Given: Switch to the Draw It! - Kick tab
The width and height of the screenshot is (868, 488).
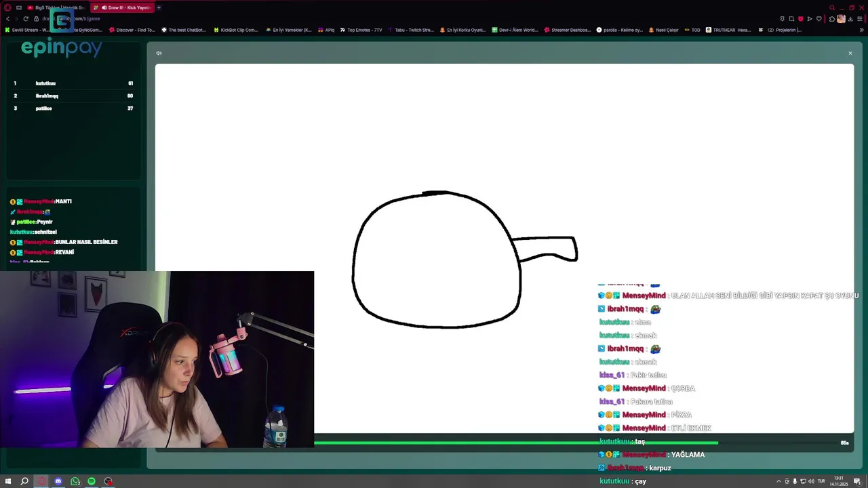Looking at the screenshot, I should tap(122, 7).
